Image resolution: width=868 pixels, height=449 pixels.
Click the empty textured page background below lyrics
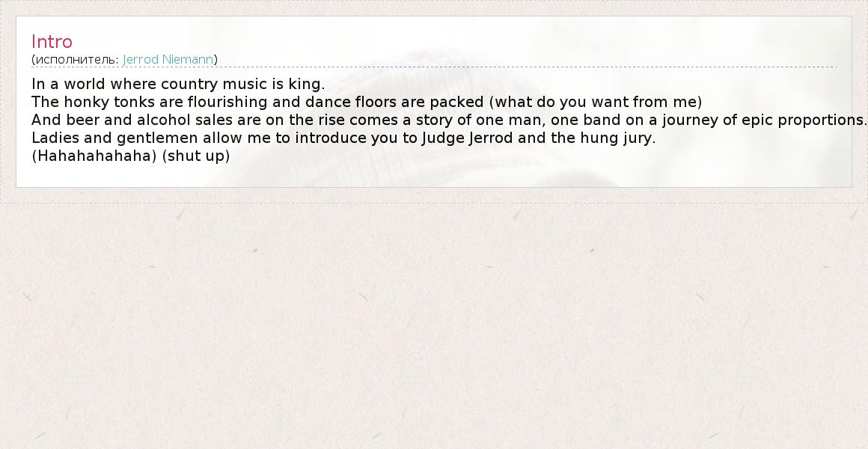[434, 322]
